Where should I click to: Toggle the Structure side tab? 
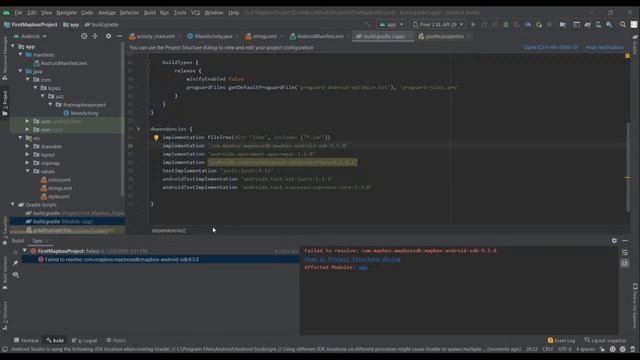pos(5,316)
